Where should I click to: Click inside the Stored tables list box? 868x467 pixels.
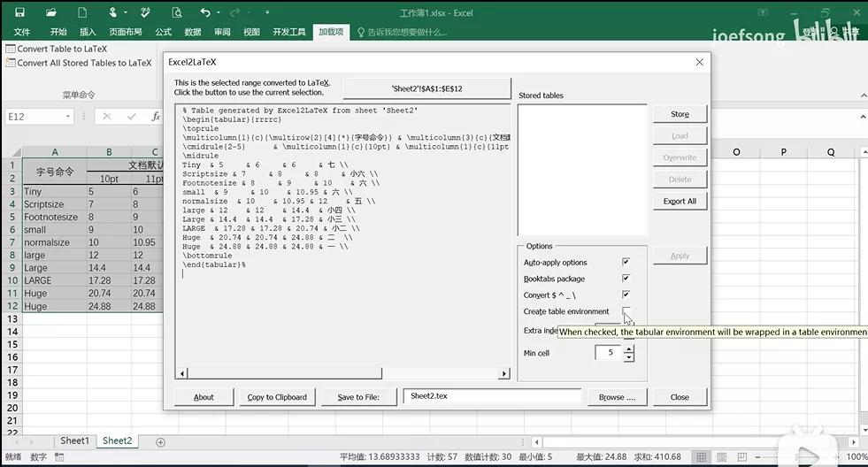(x=582, y=170)
